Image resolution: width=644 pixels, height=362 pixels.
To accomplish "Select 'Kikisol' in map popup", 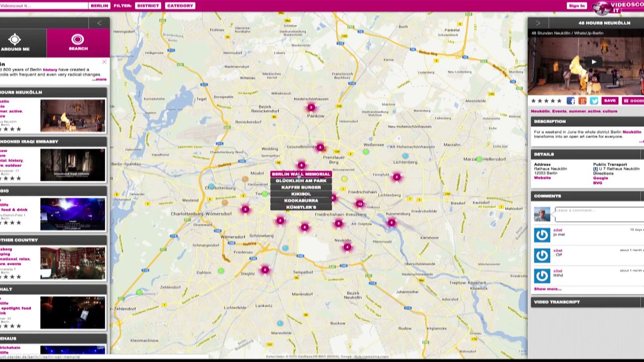I will click(301, 194).
